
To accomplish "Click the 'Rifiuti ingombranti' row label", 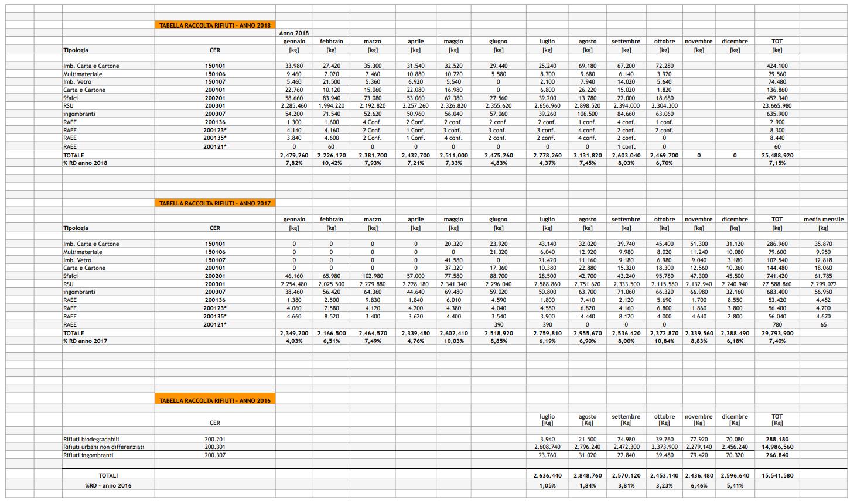I will (x=88, y=455).
